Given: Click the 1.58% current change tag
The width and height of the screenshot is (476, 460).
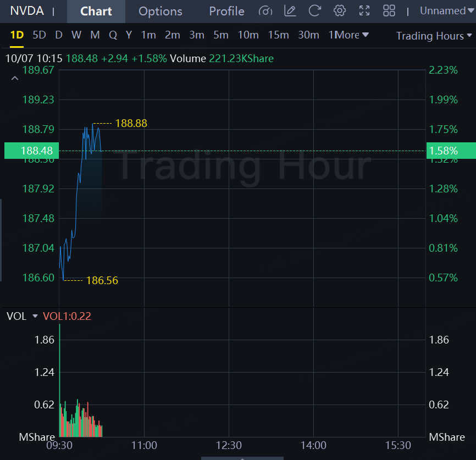Looking at the screenshot, I should (x=451, y=151).
